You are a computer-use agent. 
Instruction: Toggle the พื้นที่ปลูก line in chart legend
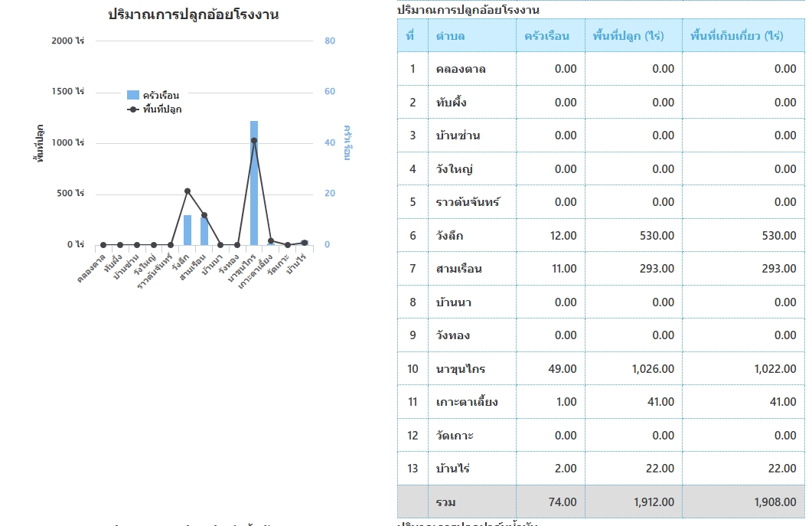click(161, 109)
